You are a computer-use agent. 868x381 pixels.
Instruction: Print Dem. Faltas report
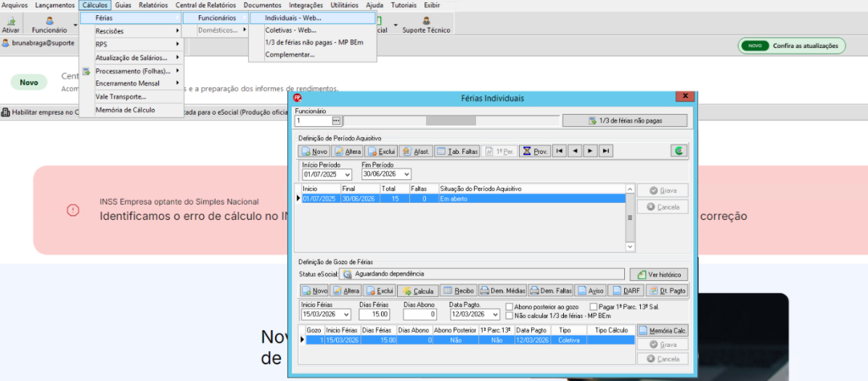pyautogui.click(x=550, y=291)
